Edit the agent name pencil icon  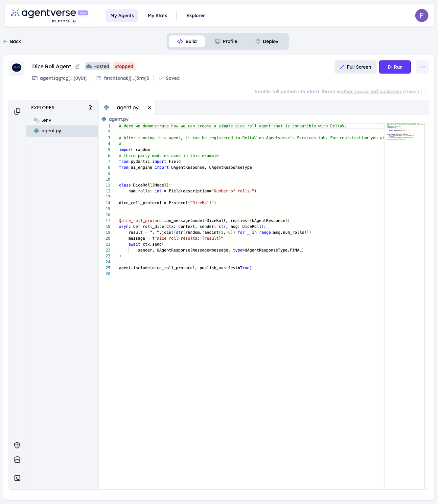click(x=77, y=66)
